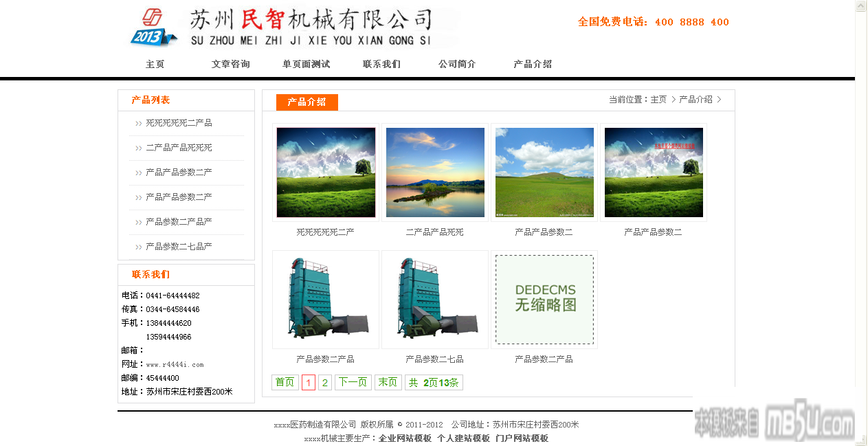Select 死死死死死二产品 in product list sidebar
The image size is (868, 446).
[179, 123]
